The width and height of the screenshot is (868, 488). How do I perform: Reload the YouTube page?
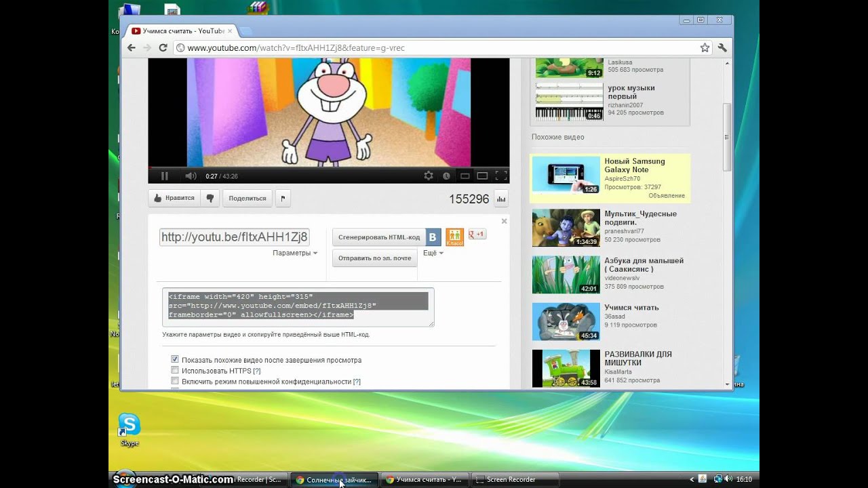coord(163,47)
